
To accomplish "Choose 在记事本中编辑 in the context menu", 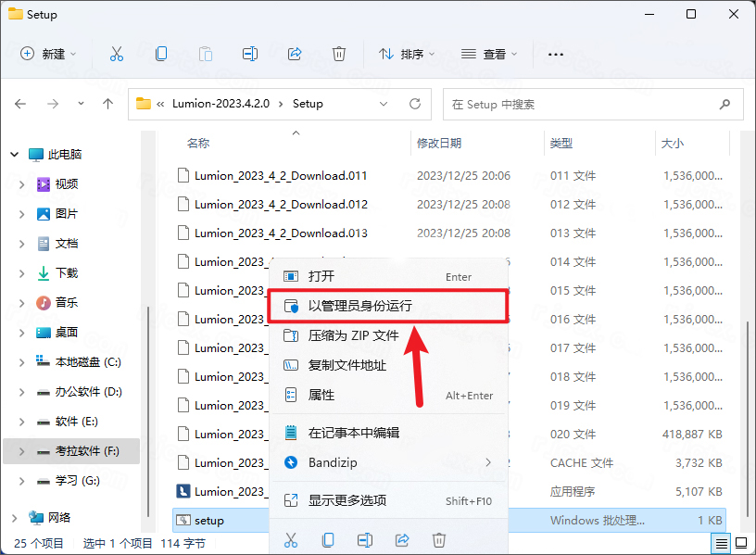I will tap(388, 433).
